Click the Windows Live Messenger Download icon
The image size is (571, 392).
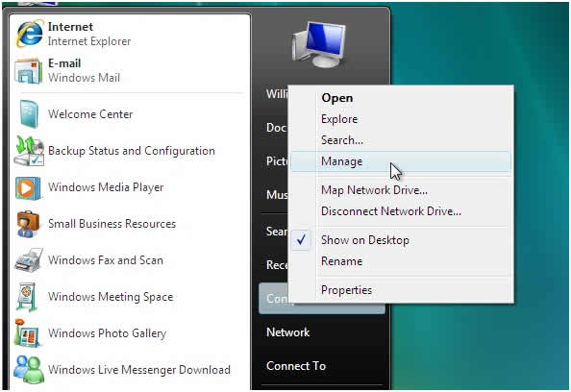pos(29,370)
